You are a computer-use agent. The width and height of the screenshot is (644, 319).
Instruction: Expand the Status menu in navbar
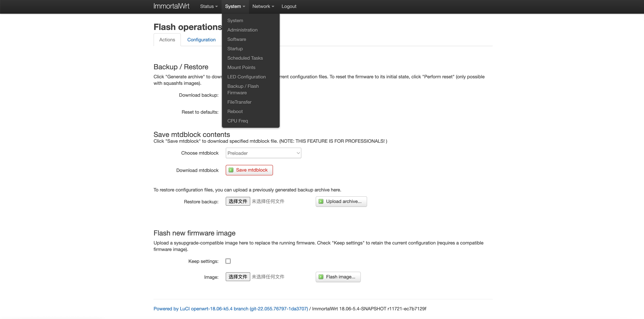point(209,6)
